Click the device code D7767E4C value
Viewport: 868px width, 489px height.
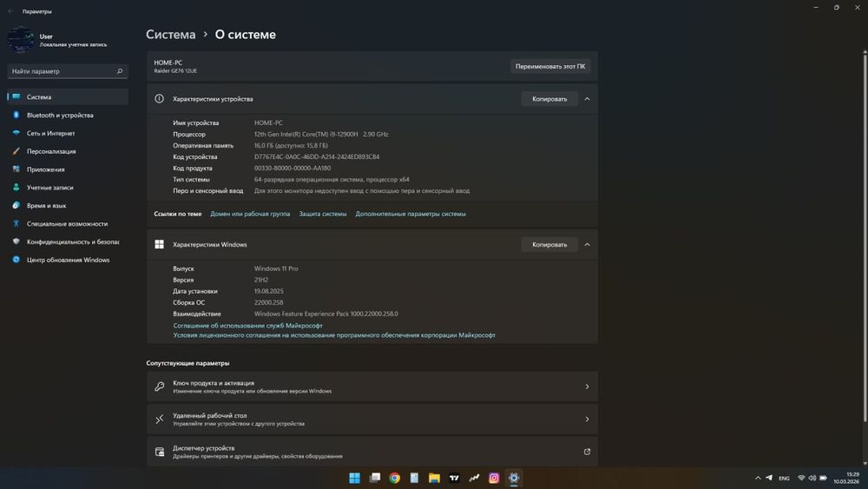pyautogui.click(x=317, y=156)
